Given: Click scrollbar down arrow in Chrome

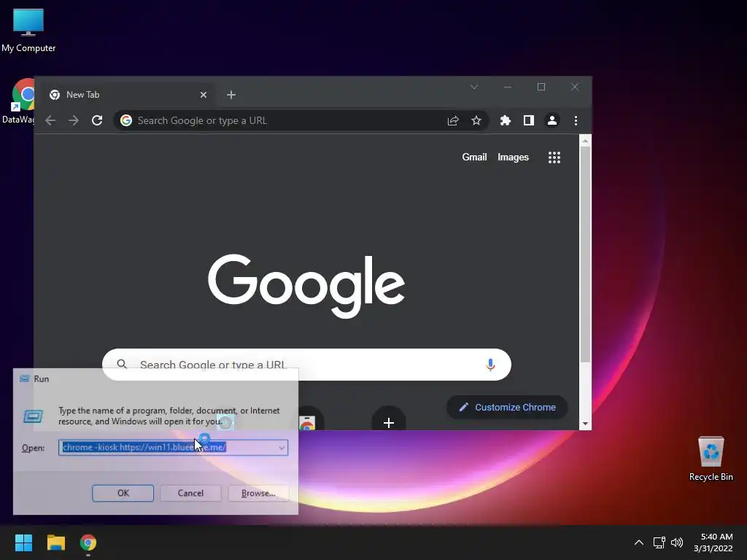Looking at the screenshot, I should tap(585, 424).
